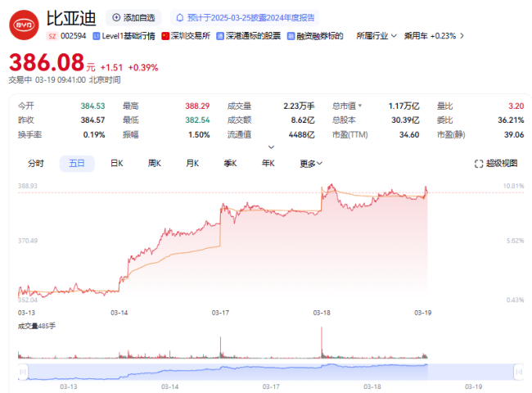This screenshot has height=393, width=532.
Task: Click the SZ market tag icon
Action: pyautogui.click(x=52, y=36)
